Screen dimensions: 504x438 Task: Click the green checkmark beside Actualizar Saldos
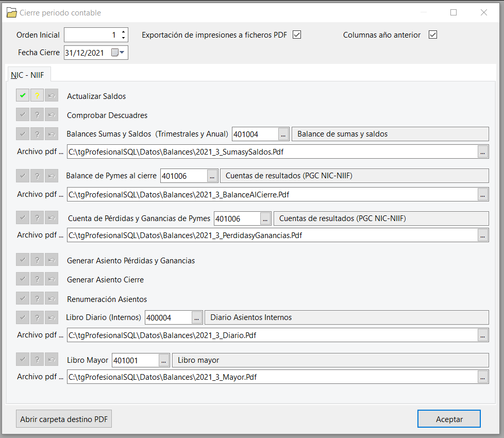pos(23,95)
